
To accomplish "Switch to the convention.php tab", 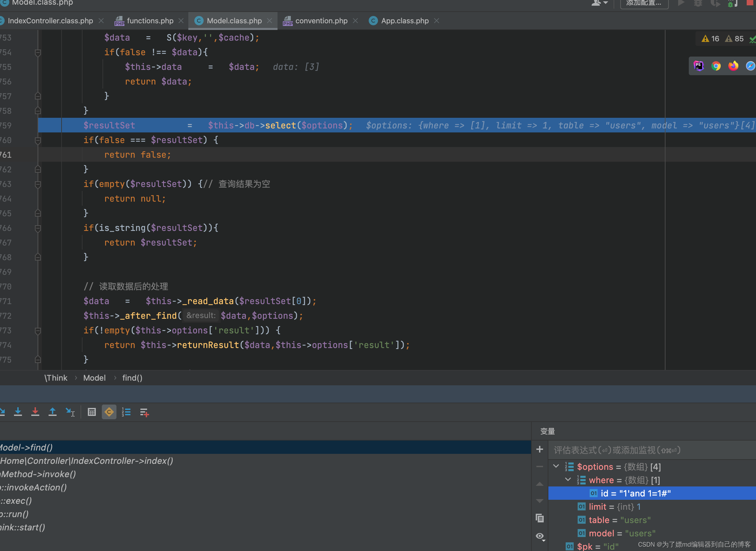I will [321, 21].
